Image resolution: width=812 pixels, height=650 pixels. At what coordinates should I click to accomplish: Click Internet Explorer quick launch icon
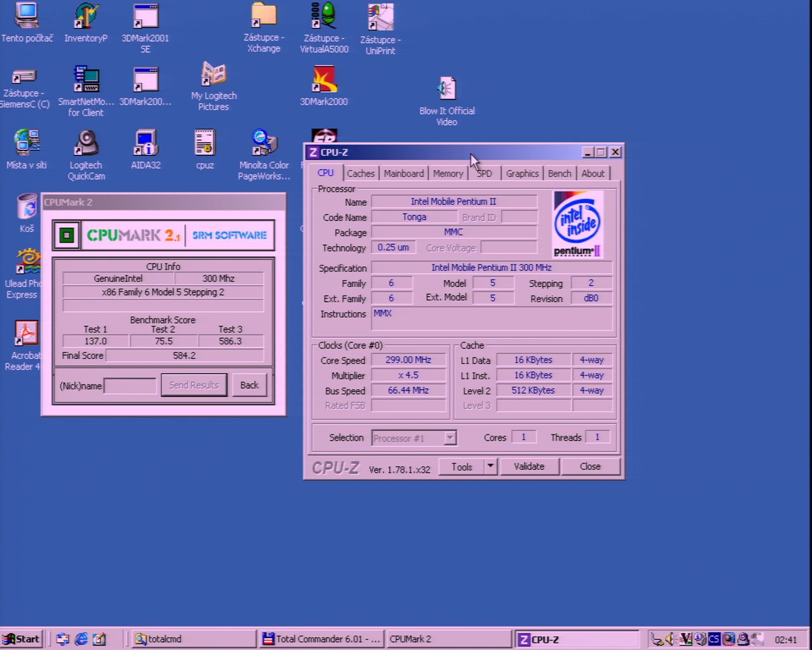click(x=81, y=639)
